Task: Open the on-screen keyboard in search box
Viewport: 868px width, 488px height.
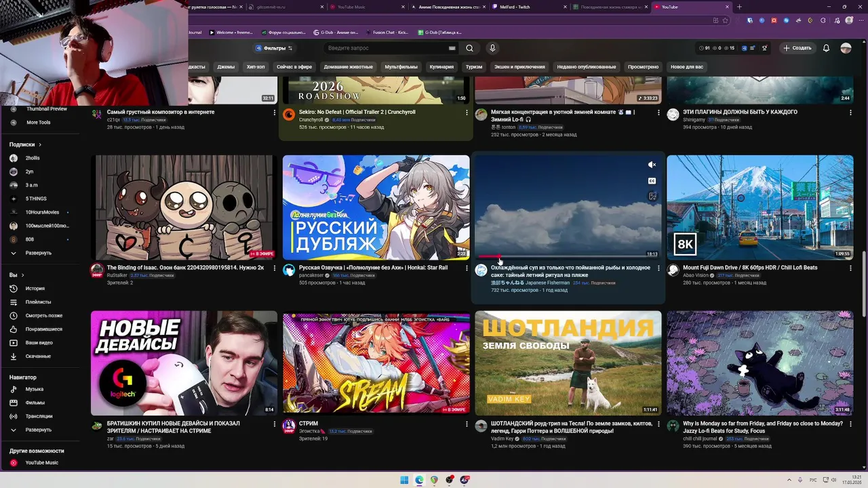Action: [x=452, y=48]
